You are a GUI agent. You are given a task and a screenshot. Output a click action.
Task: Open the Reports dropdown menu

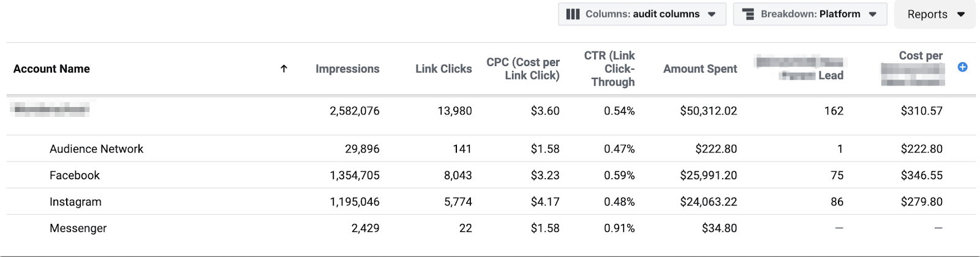(x=935, y=14)
